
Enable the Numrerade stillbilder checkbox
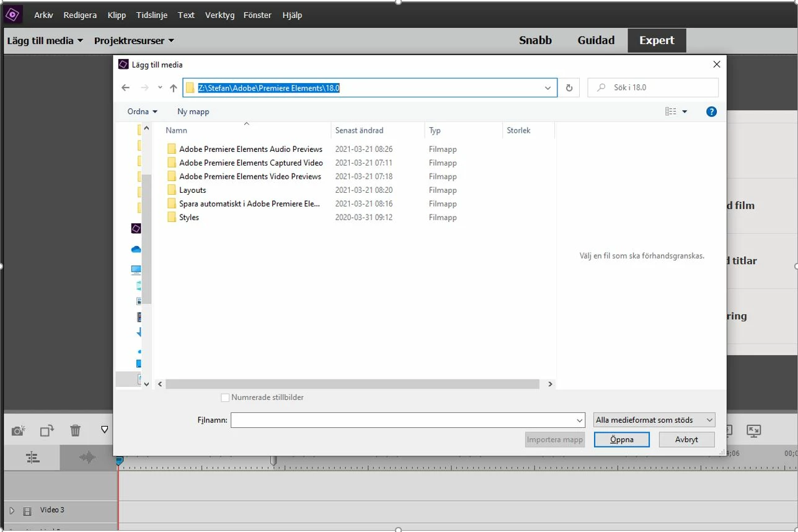[x=225, y=397]
